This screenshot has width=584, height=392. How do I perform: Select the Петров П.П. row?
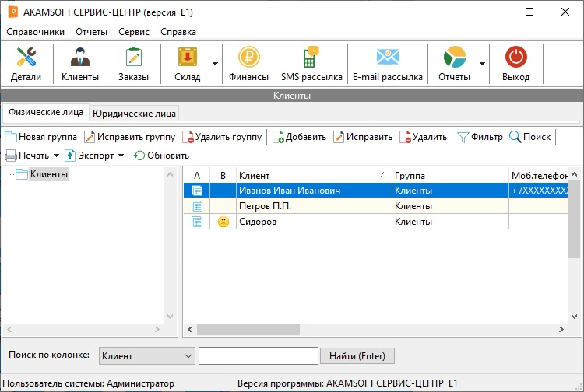point(376,206)
